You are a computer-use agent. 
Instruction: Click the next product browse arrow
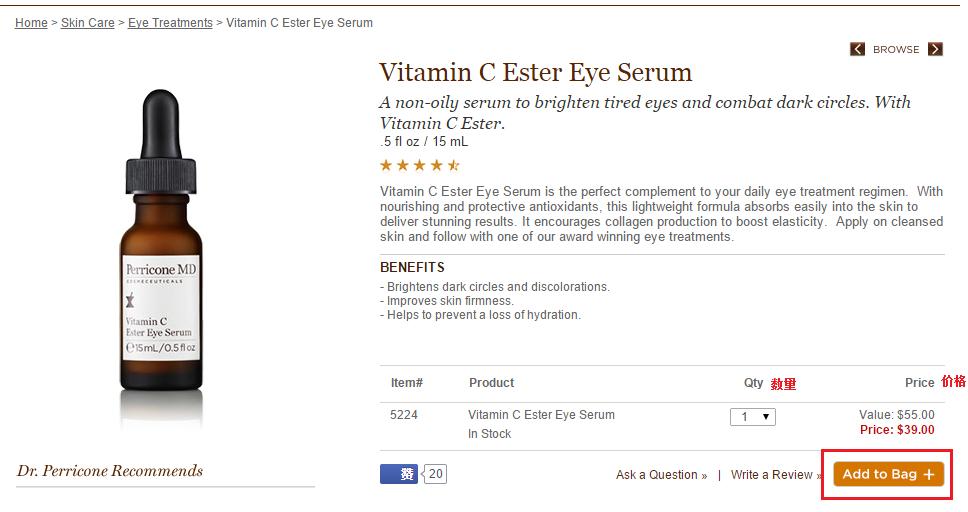click(935, 49)
